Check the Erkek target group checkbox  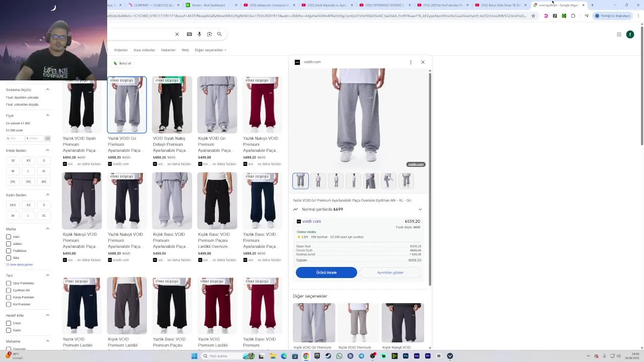[9, 323]
